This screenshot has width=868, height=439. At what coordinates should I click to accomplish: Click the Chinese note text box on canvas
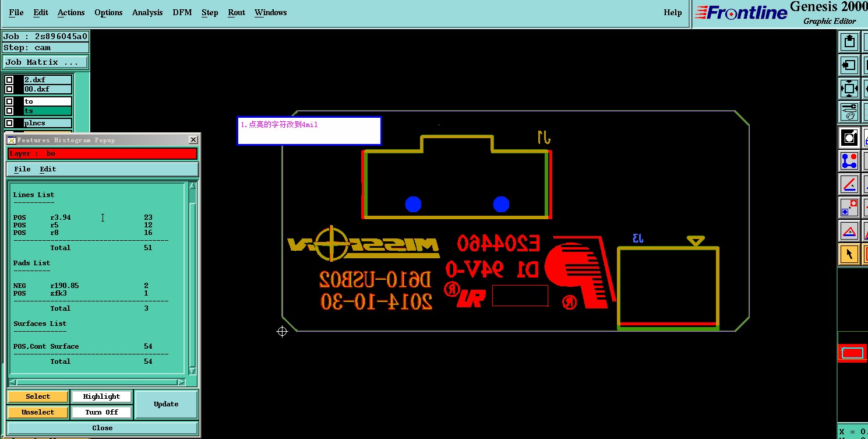tap(309, 131)
